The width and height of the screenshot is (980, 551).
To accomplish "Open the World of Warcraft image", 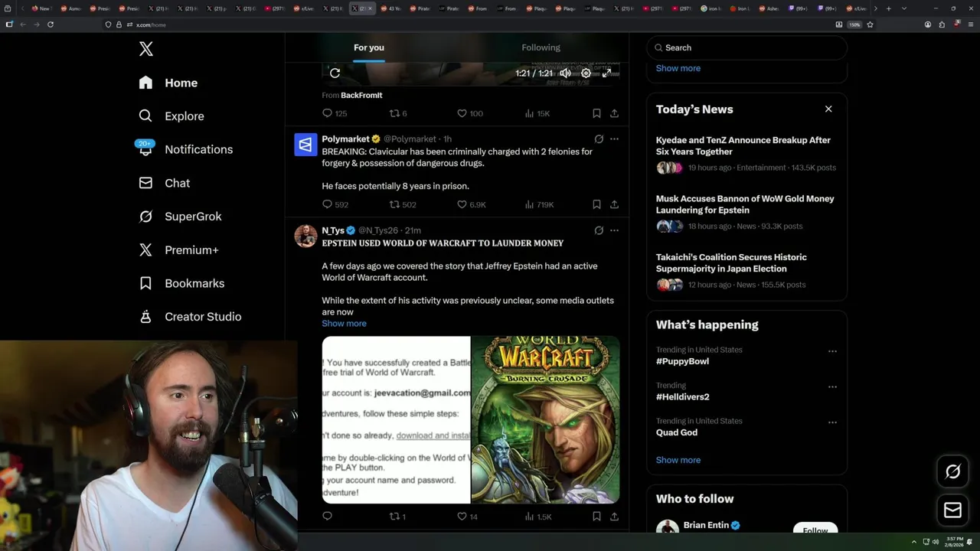I will coord(545,419).
